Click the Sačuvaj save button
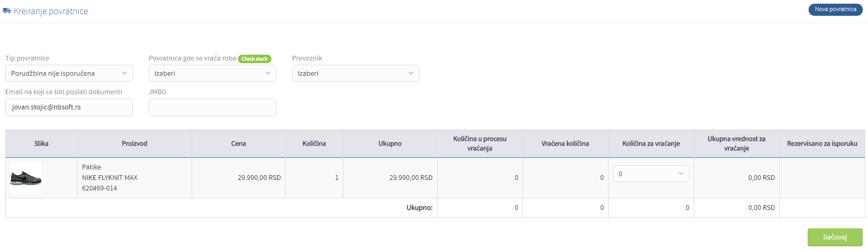The width and height of the screenshot is (868, 252). point(835,237)
